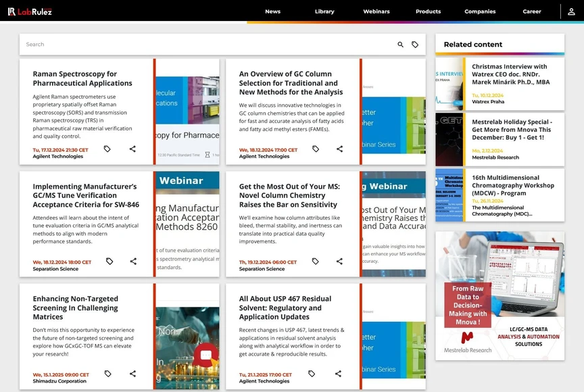Click Get the Most Out of Your MS thumbnail
The image size is (584, 392).
pyautogui.click(x=393, y=224)
